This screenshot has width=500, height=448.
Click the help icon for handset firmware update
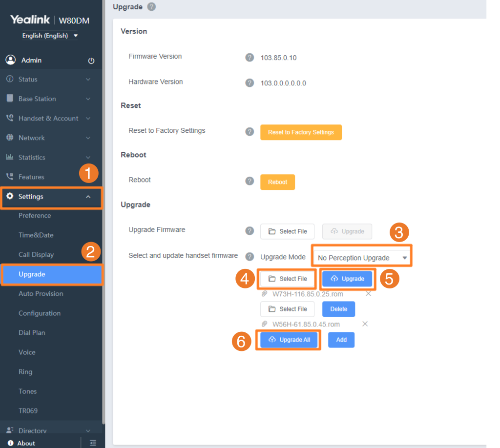250,257
